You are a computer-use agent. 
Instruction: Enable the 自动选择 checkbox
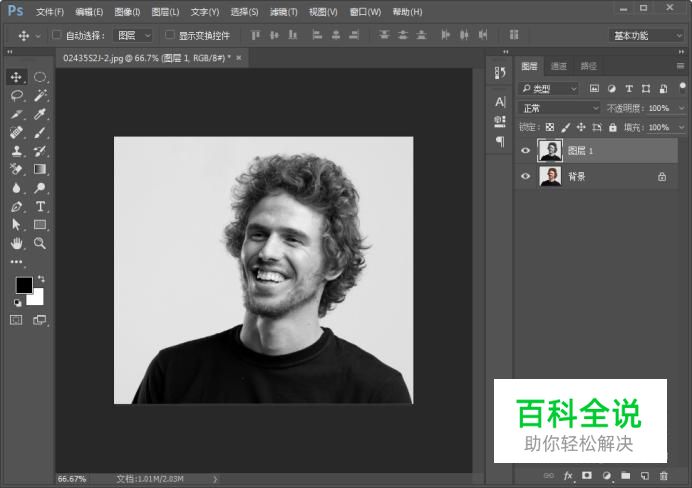56,34
